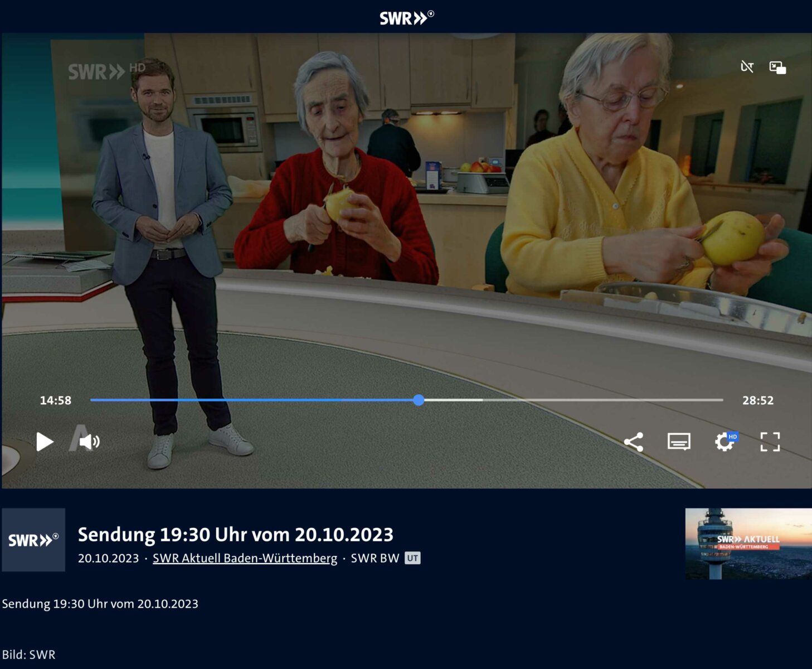The width and height of the screenshot is (812, 669).
Task: Open the SWR Aktuell tower thumbnail
Action: (748, 544)
